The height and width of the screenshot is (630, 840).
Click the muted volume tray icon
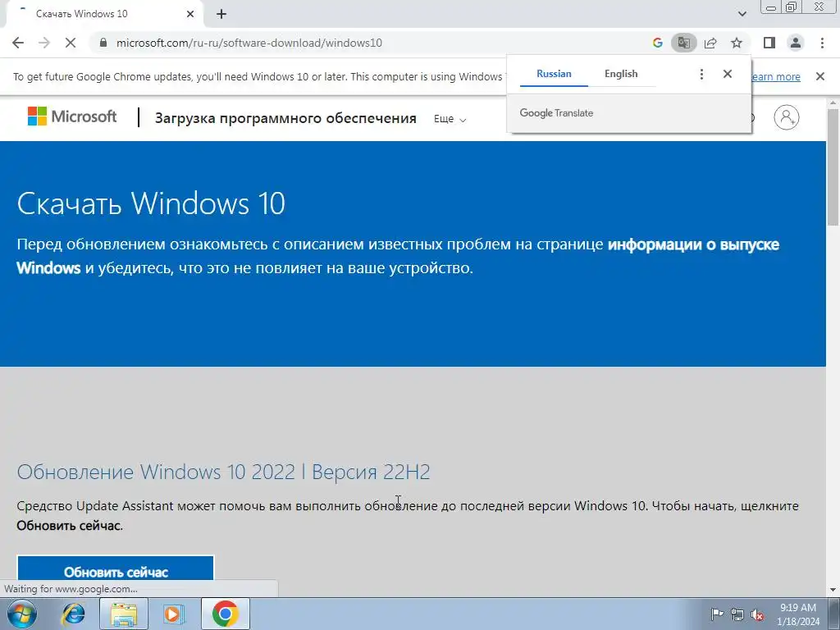[757, 614]
